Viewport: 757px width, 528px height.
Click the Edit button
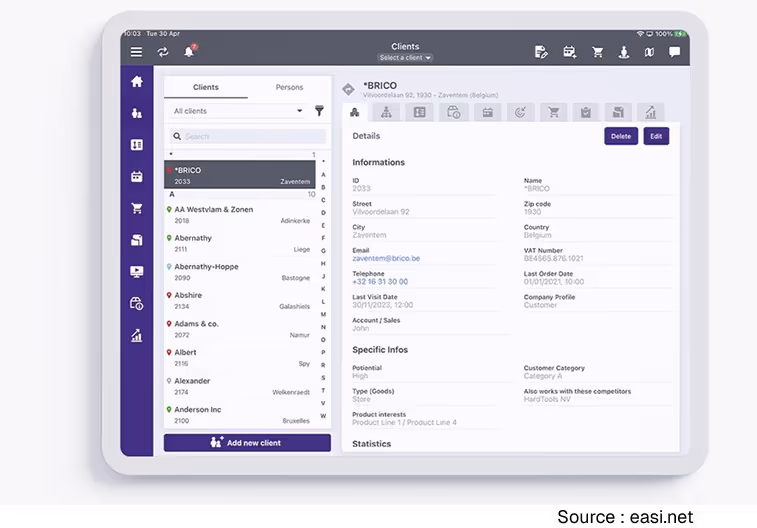click(656, 136)
